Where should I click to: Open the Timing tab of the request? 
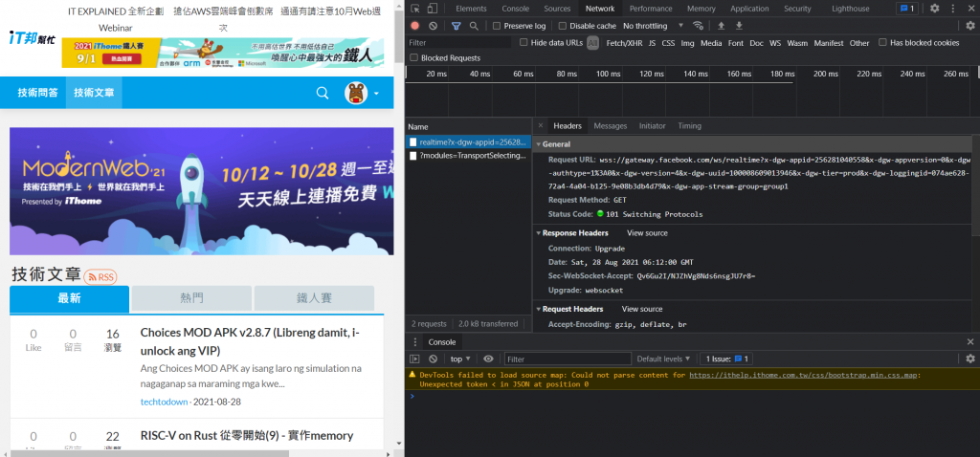point(689,125)
